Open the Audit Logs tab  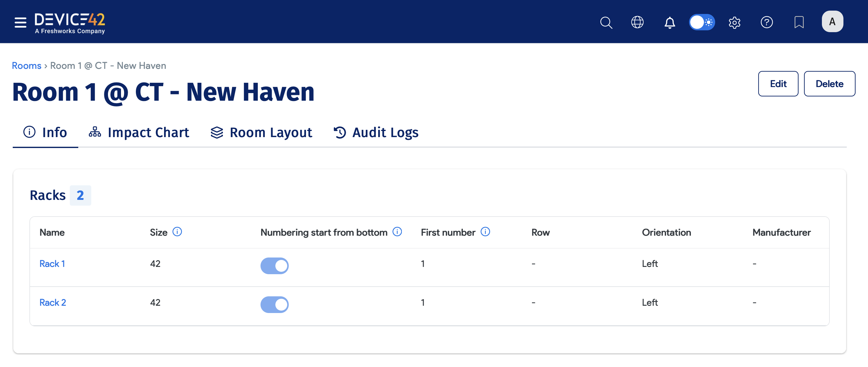(376, 133)
